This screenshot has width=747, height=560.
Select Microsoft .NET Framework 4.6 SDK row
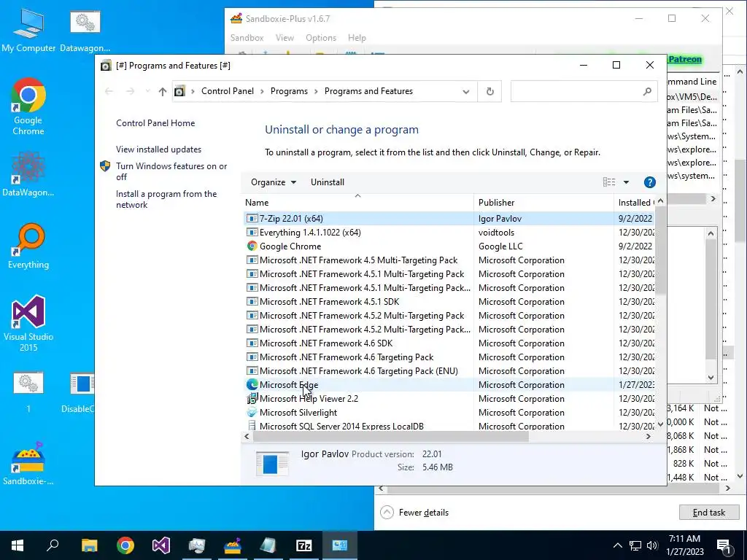(449, 343)
